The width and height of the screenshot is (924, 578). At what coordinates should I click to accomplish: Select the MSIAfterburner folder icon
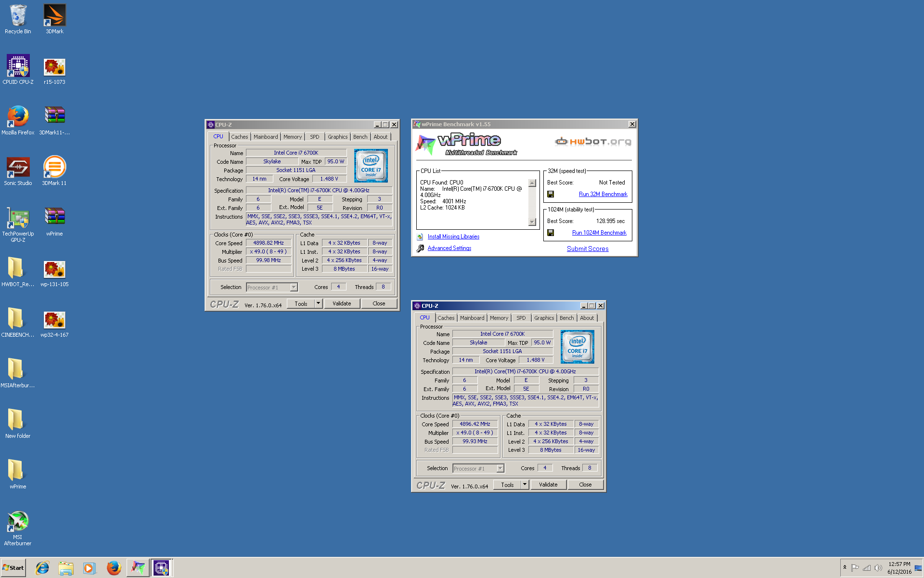pos(18,373)
